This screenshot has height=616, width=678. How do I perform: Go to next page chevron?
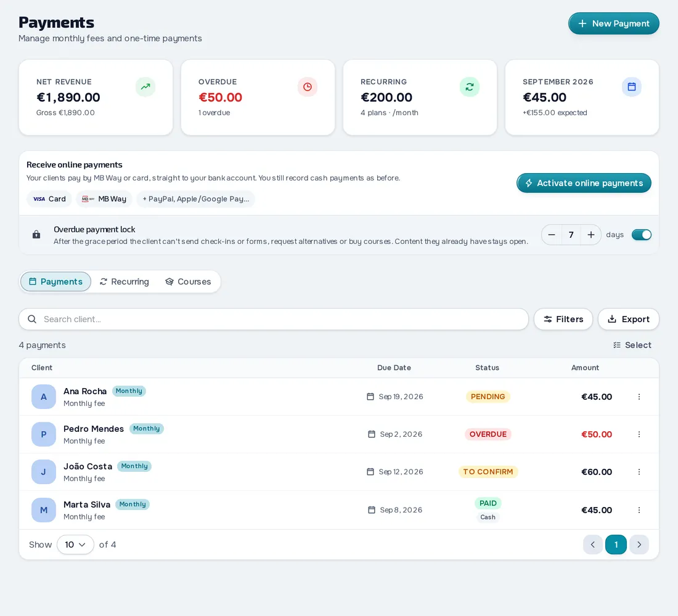(639, 545)
